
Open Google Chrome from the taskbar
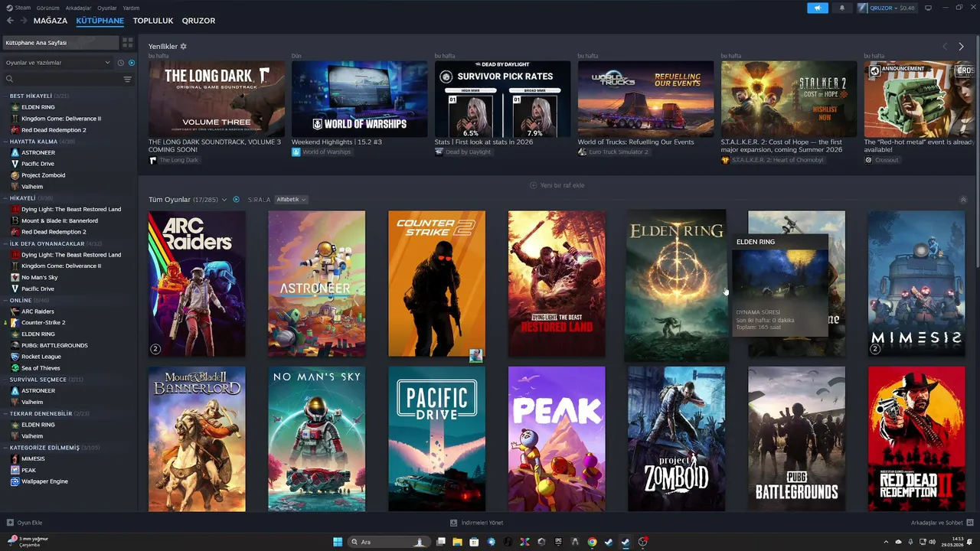pos(592,542)
